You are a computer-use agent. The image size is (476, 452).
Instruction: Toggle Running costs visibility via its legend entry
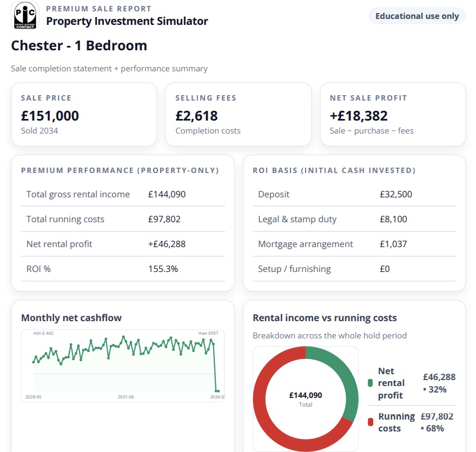tap(397, 422)
